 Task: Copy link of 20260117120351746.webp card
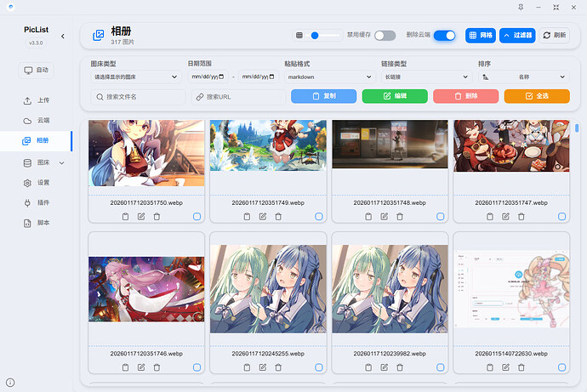[x=125, y=367]
